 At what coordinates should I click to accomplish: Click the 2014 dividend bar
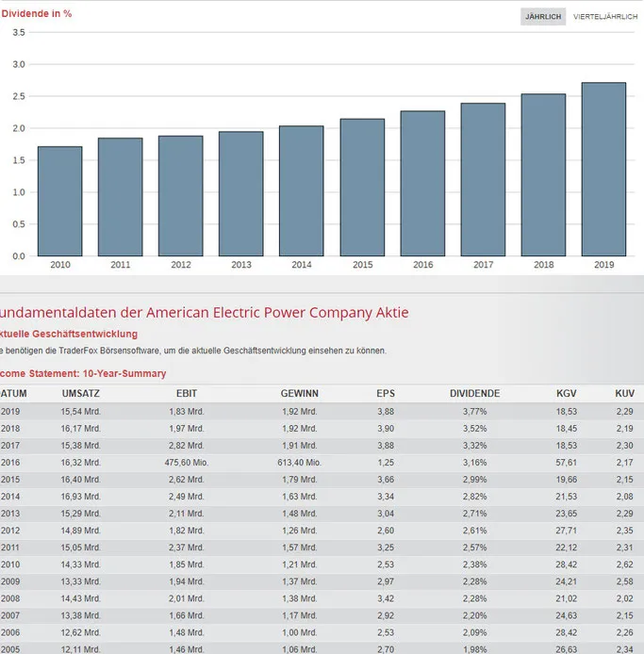(302, 191)
